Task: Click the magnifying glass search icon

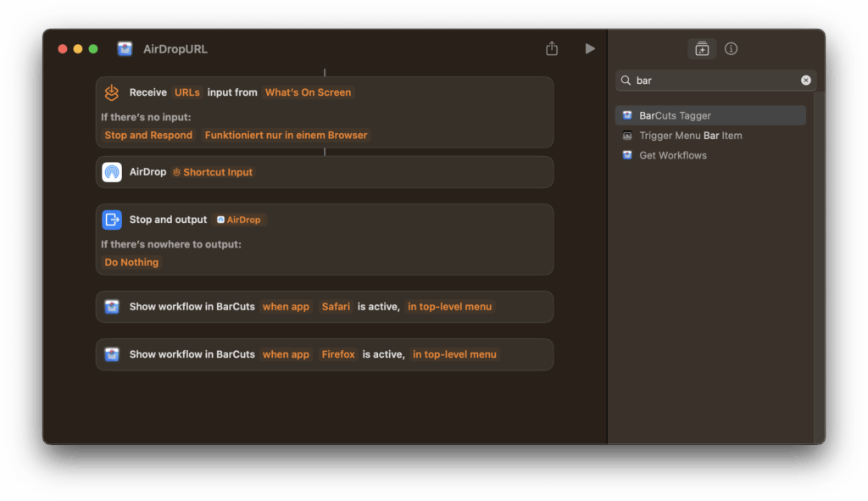Action: (626, 81)
